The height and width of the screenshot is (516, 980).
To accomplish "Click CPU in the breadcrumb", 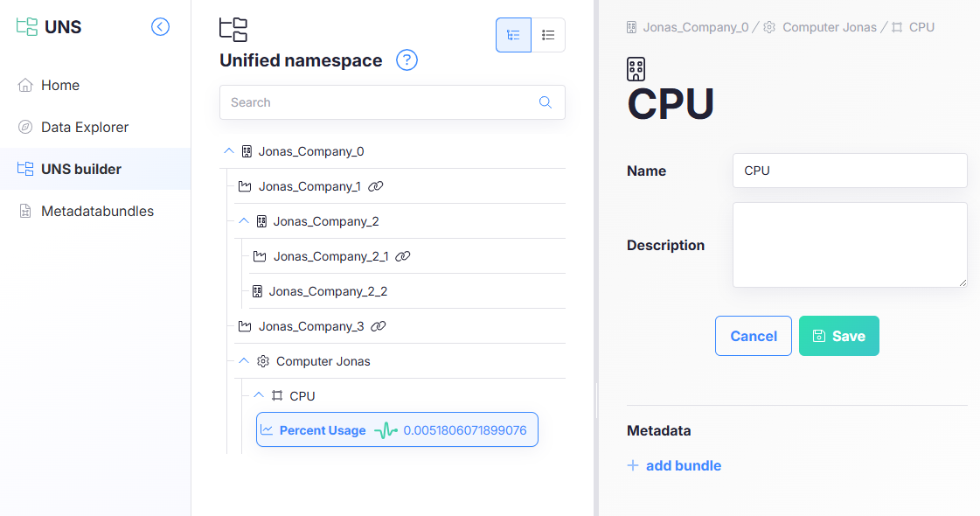I will (x=921, y=27).
